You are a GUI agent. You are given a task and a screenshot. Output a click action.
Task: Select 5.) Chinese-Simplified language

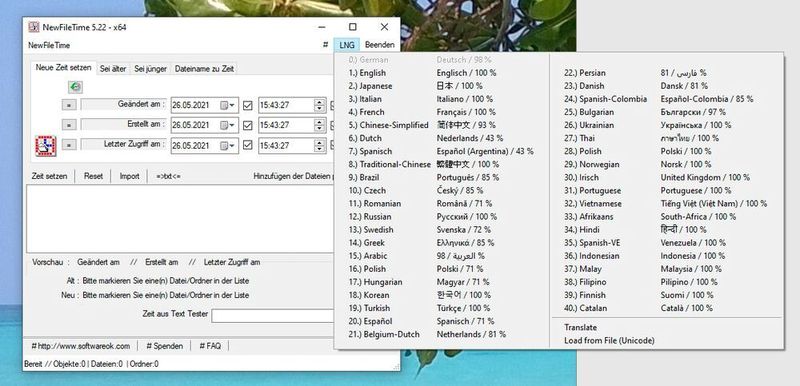point(442,125)
